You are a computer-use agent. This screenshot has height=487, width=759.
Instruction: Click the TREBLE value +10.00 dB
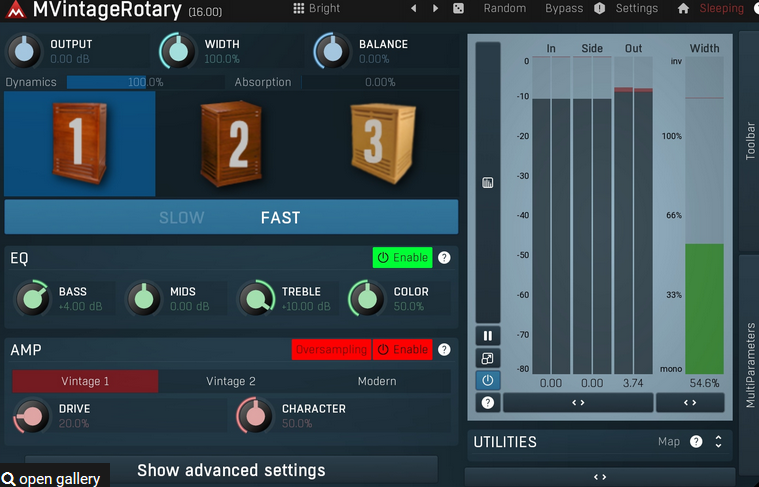[306, 306]
